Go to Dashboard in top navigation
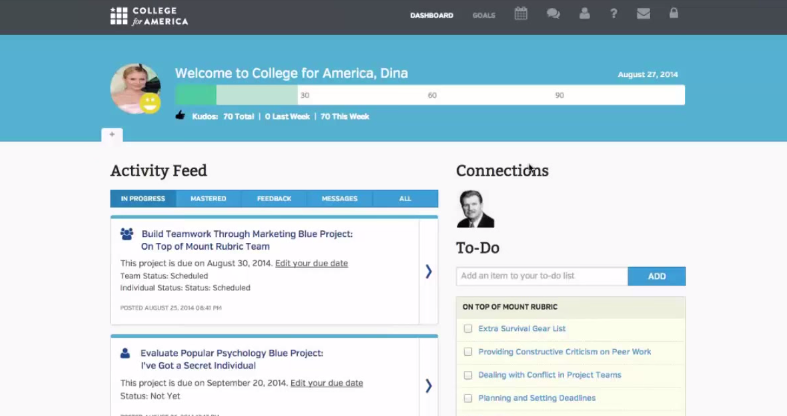The height and width of the screenshot is (416, 787). [432, 16]
